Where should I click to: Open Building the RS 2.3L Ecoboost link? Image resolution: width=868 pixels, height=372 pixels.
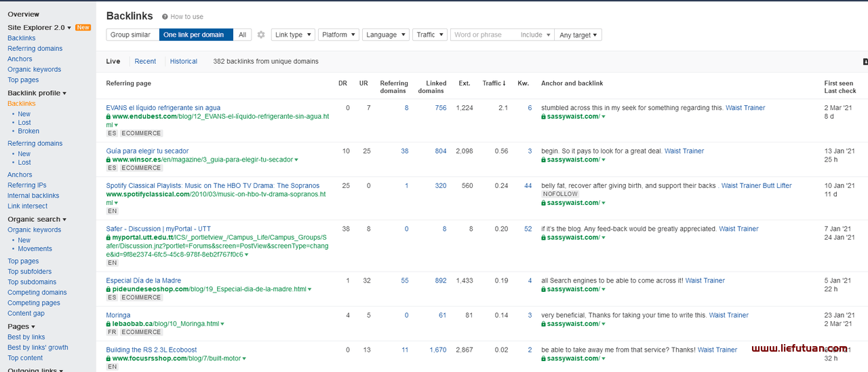151,350
